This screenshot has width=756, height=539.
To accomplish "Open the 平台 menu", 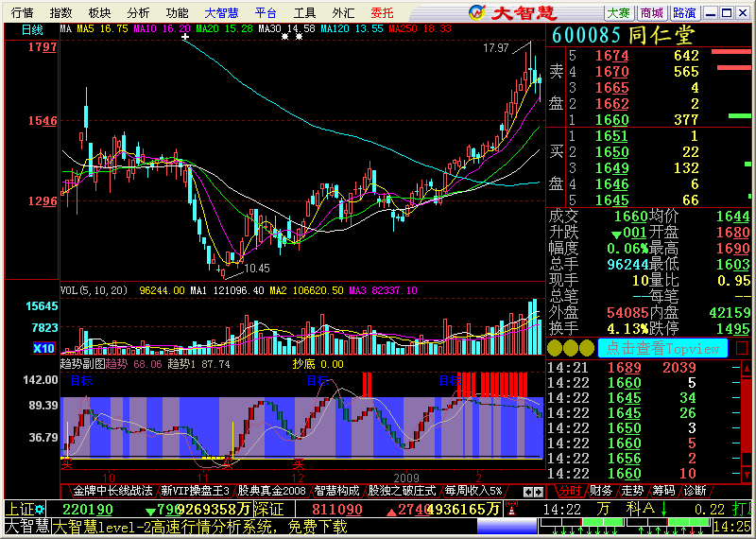I will tap(266, 12).
